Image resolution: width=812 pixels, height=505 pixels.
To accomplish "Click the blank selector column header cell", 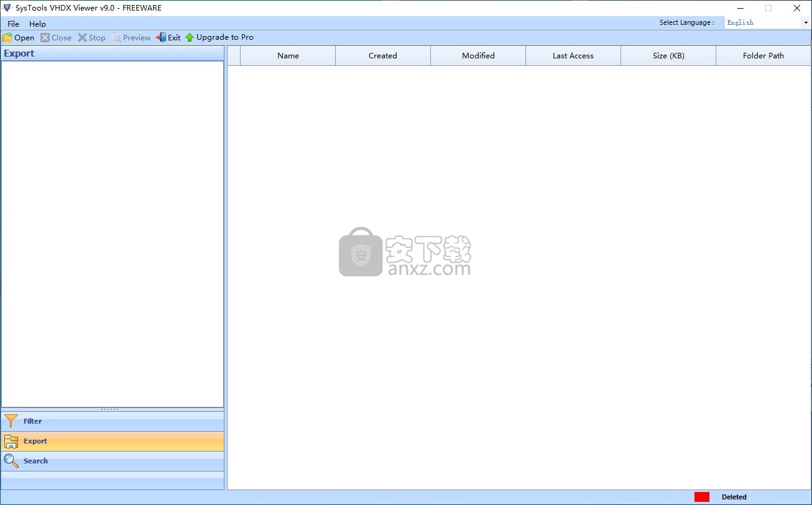I will 234,55.
